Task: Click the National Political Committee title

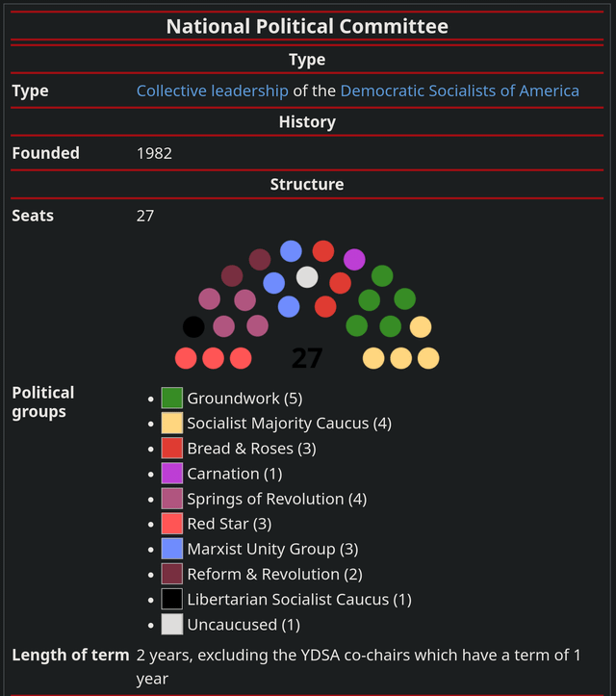Action: pos(307,26)
